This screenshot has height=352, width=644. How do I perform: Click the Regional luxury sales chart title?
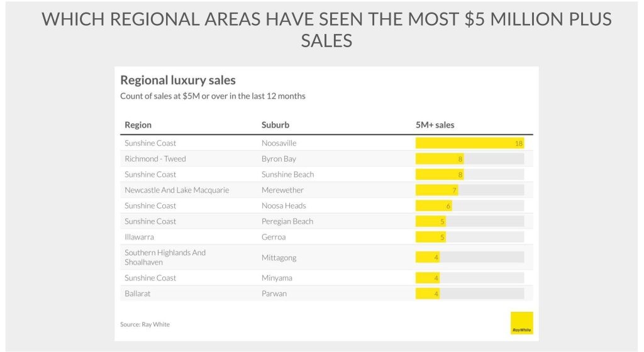coord(178,80)
